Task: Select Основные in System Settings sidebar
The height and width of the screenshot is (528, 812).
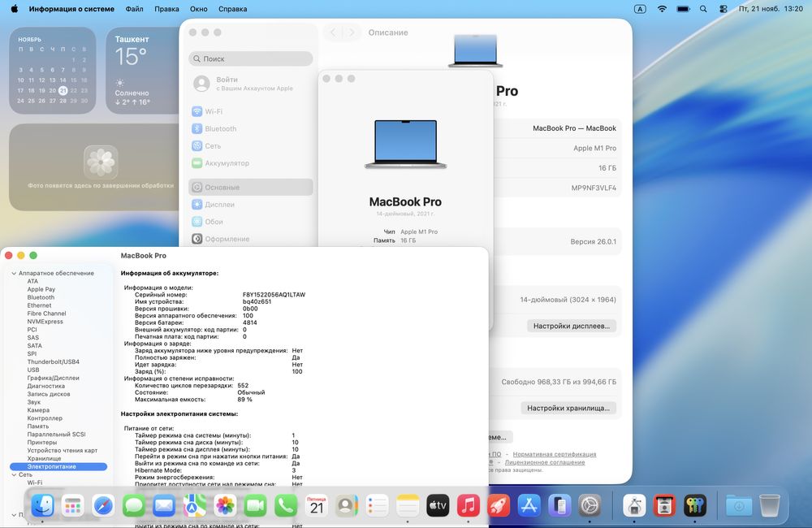Action: coord(251,187)
